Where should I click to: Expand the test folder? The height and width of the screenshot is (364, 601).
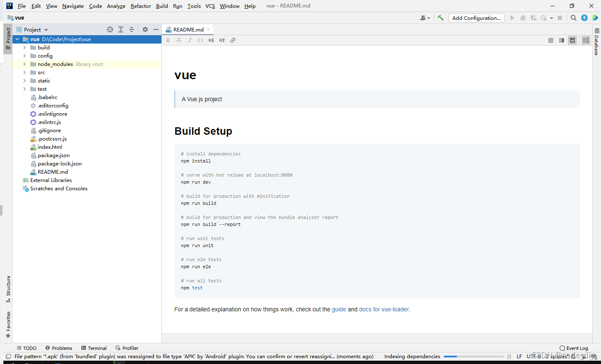(x=24, y=89)
